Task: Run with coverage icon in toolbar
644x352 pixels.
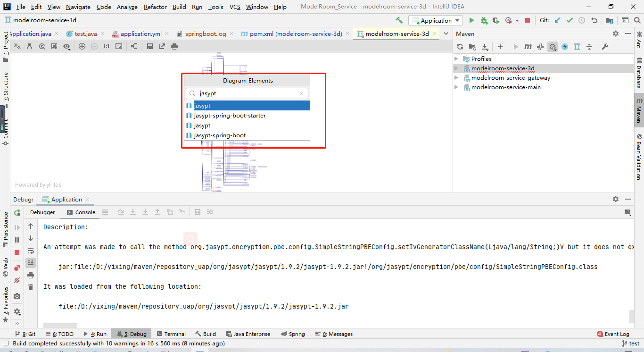Action: coord(495,20)
